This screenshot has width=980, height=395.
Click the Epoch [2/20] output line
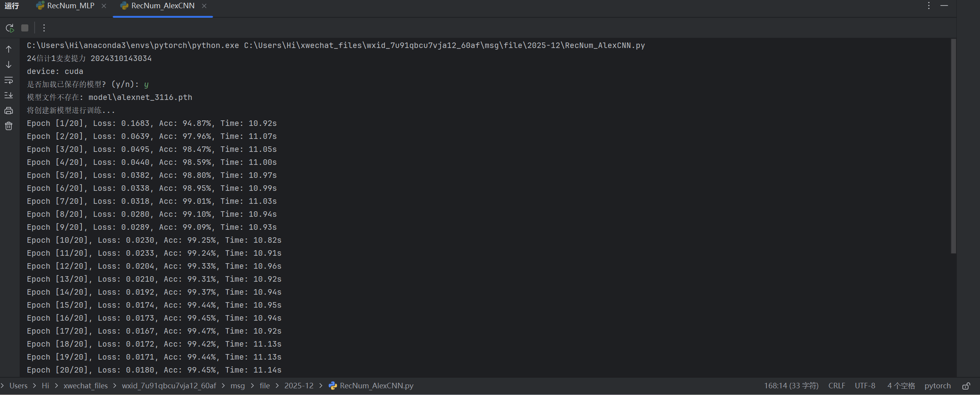click(x=152, y=137)
